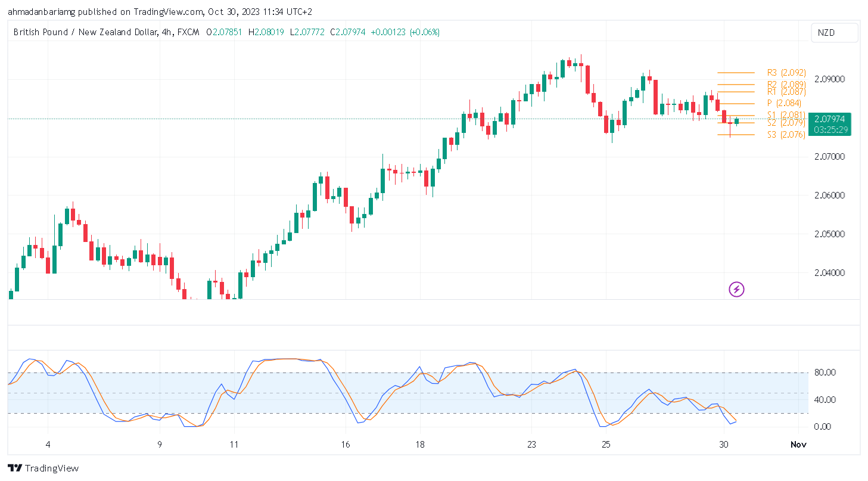Click the purple lightning bolt event icon
The height and width of the screenshot is (481, 868).
(x=737, y=290)
